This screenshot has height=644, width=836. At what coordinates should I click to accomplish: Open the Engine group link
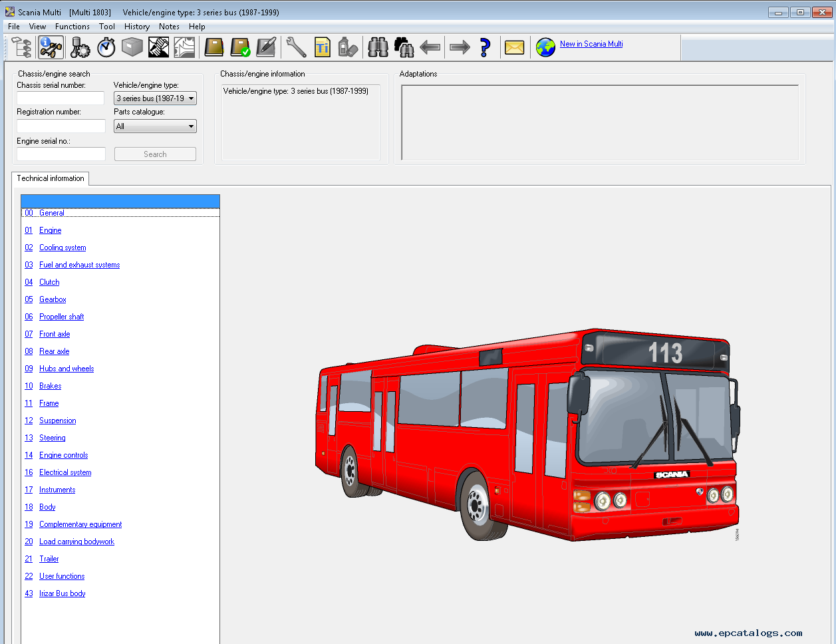(51, 230)
